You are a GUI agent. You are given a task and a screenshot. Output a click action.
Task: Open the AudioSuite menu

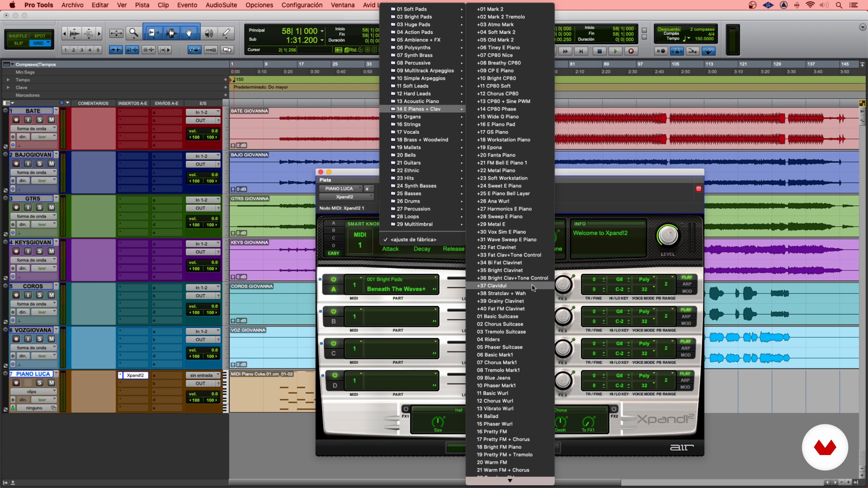click(221, 5)
